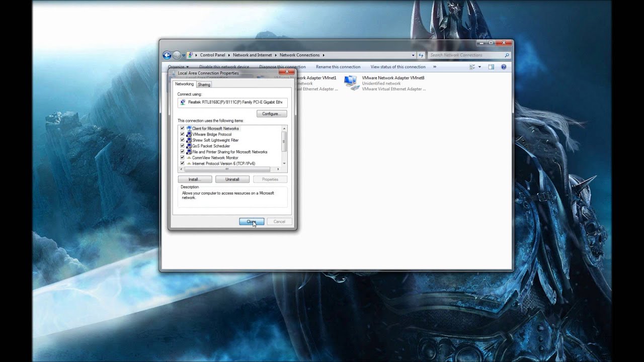Image resolution: width=644 pixels, height=362 pixels.
Task: Click the list scroll up arrow
Action: [284, 128]
